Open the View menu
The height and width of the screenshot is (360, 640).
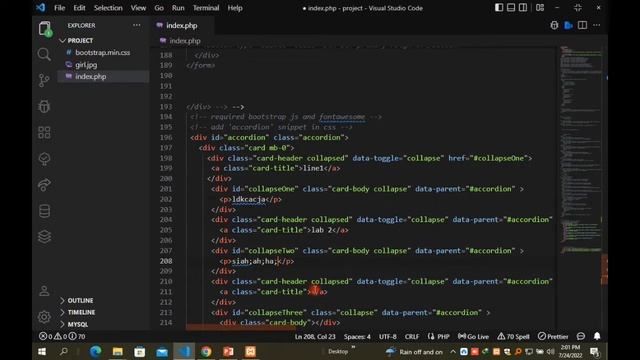point(138,8)
